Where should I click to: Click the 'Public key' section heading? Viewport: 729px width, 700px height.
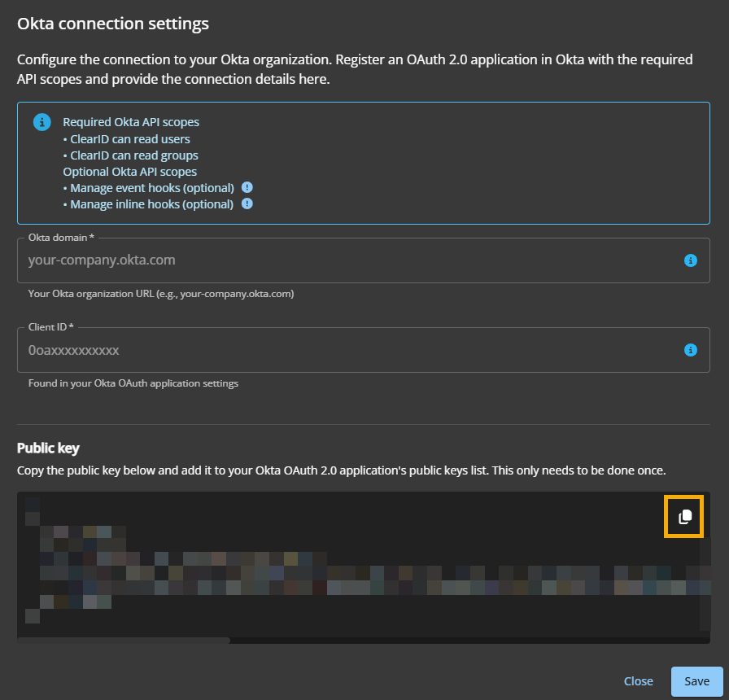48,448
